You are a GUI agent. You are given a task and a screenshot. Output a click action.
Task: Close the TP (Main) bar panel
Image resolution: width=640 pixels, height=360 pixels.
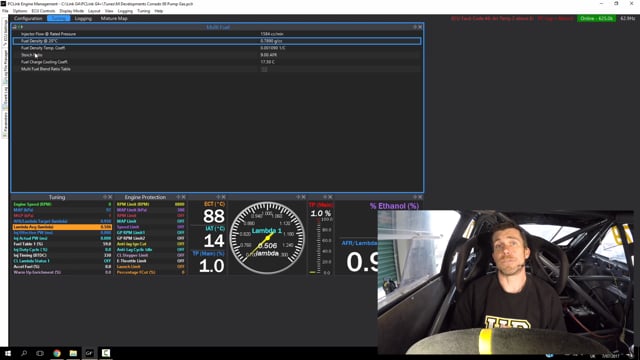coord(330,197)
